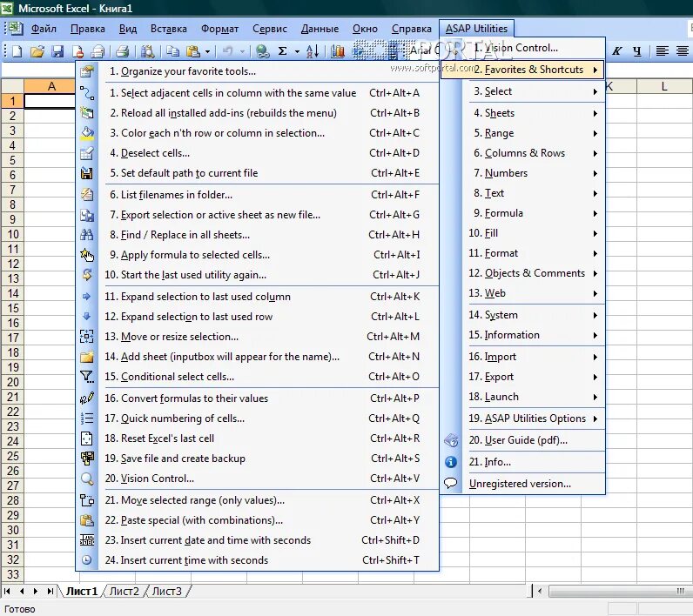The width and height of the screenshot is (693, 616).
Task: Click the Sort ascending toolbar icon
Action: [313, 51]
